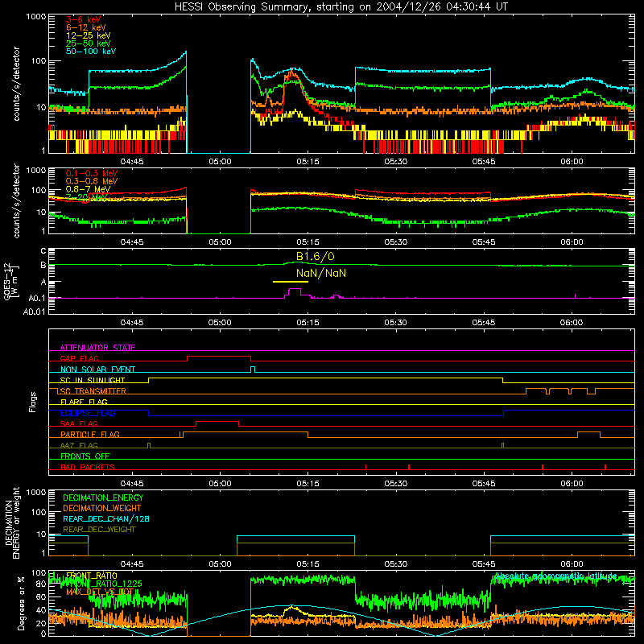Screen dimensions: 644x644
Task: Click the 'GAP_FLAG' label
Action: point(79,358)
